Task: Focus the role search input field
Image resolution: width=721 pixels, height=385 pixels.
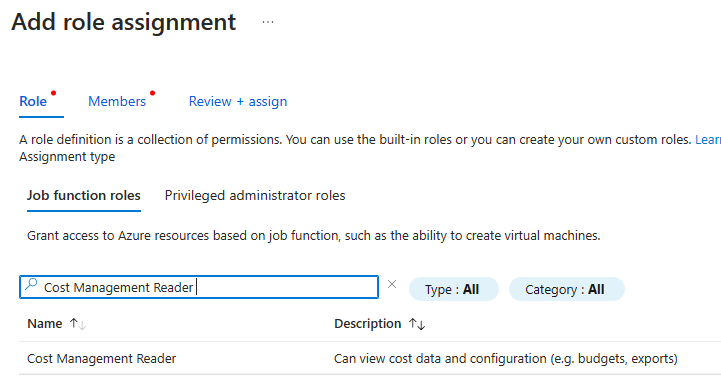Action: click(199, 287)
